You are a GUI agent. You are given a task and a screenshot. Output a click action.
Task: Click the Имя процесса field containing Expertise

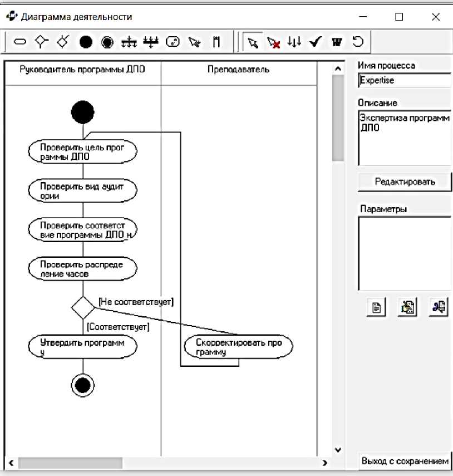tap(405, 80)
